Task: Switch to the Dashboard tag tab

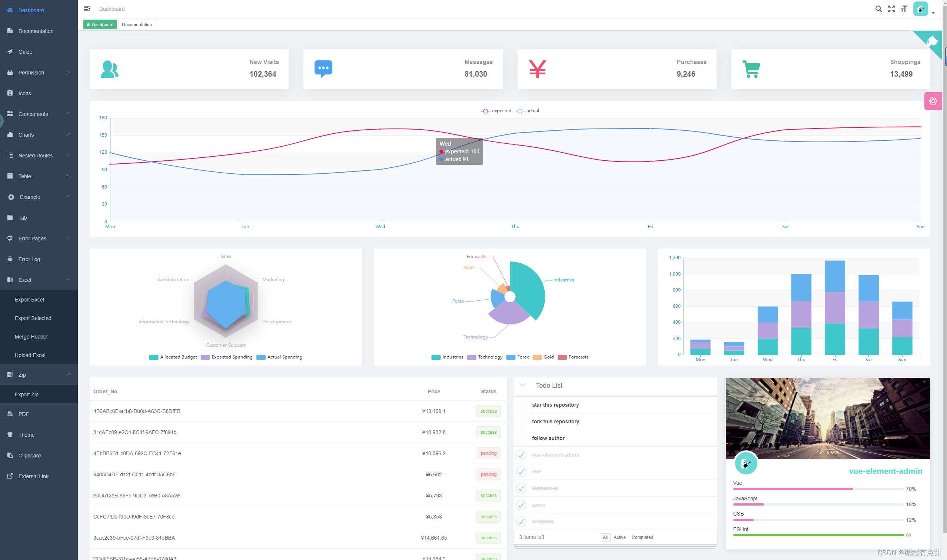Action: (100, 24)
